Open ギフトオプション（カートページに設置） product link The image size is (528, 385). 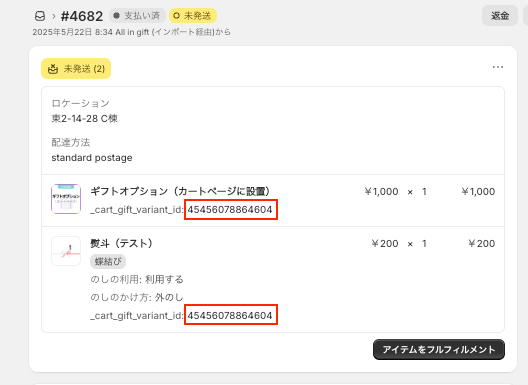tap(180, 191)
